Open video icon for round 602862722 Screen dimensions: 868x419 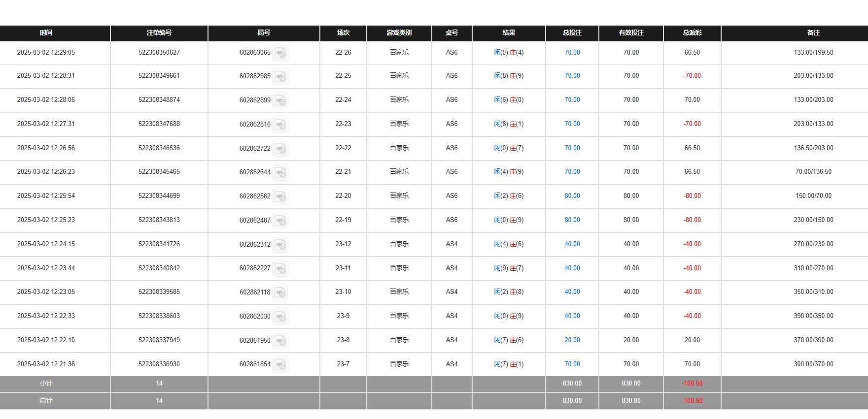[280, 149]
